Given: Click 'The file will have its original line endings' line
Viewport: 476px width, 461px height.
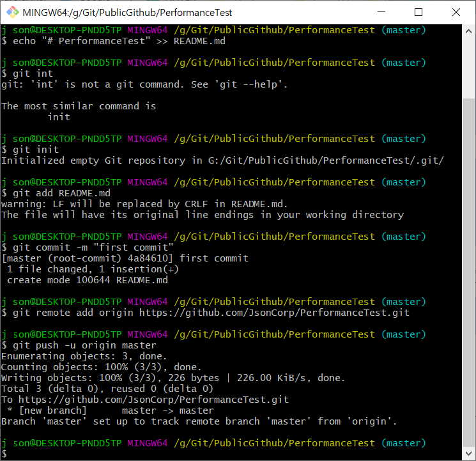Looking at the screenshot, I should tap(203, 215).
